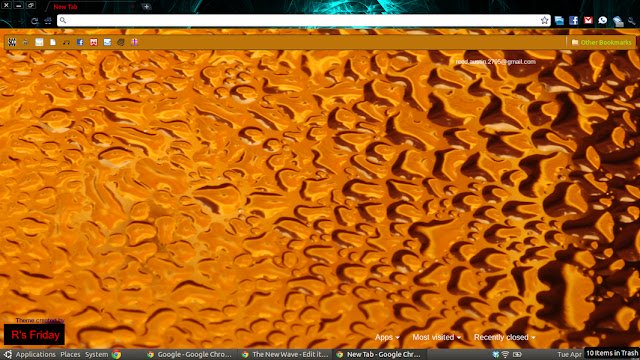640x360 pixels.
Task: Open the second bookmark bar icon
Action: click(26, 42)
